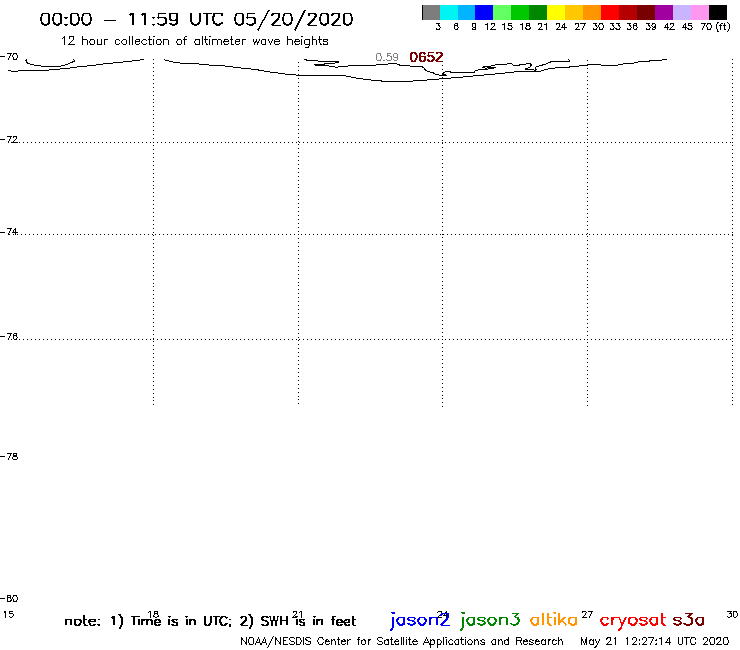Screen dimensions: 740x650
Task: Click the '15' longitude label at bottom left
Action: point(8,615)
